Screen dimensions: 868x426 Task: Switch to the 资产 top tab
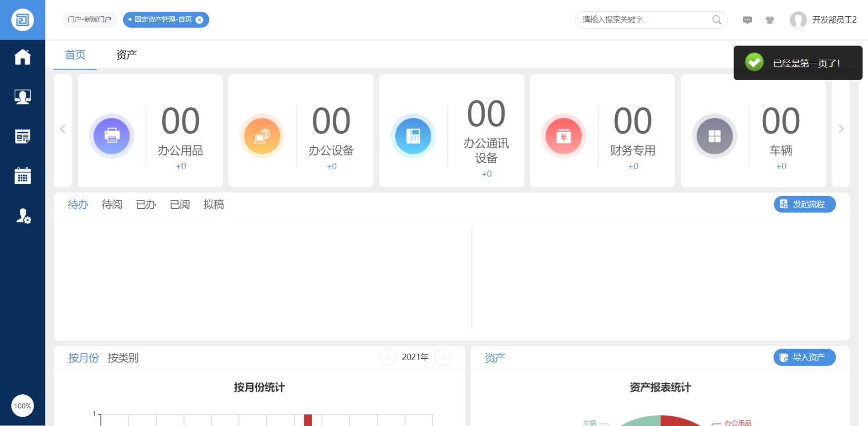[127, 55]
